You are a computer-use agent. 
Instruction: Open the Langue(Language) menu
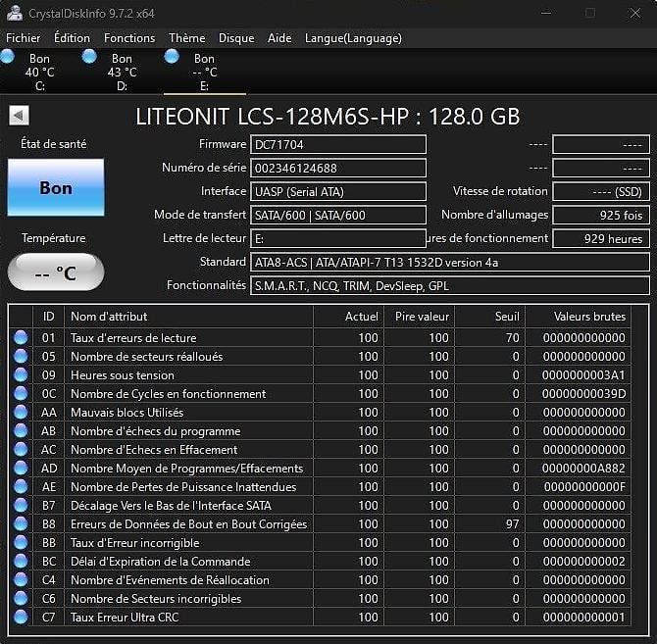353,38
